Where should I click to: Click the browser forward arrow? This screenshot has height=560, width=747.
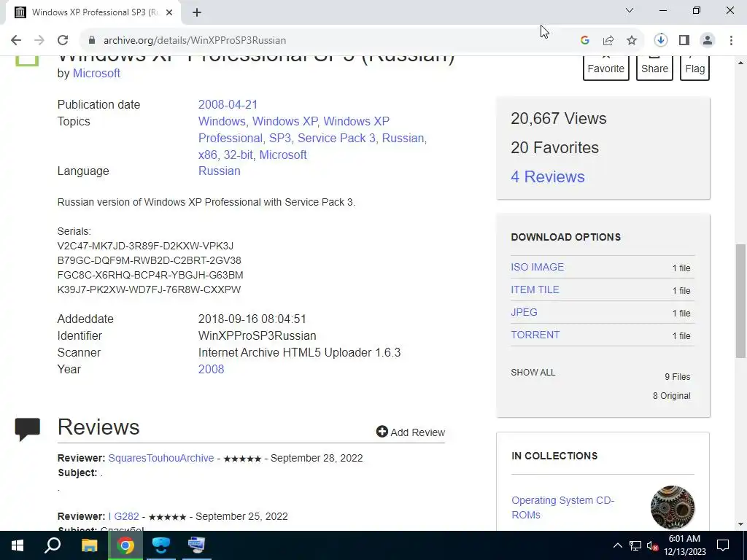click(x=39, y=40)
